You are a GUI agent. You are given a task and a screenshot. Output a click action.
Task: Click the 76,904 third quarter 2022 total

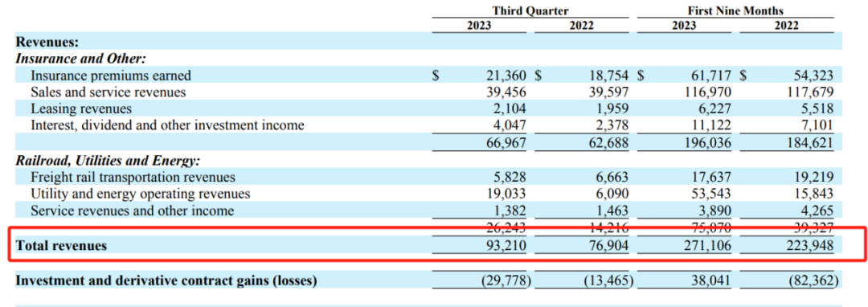pyautogui.click(x=608, y=246)
